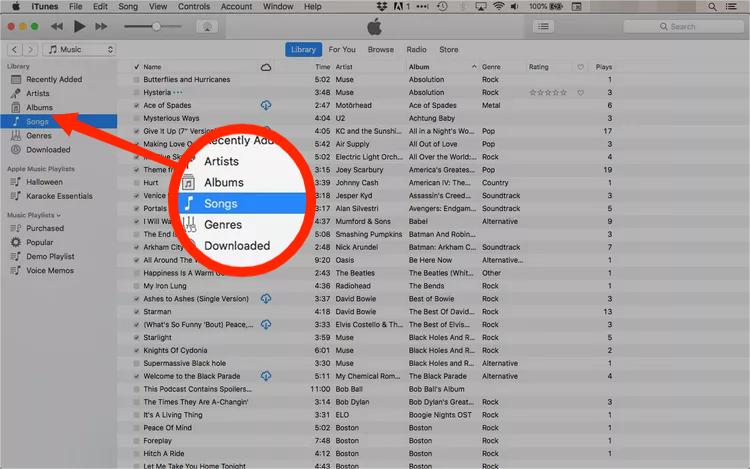The width and height of the screenshot is (750, 469).
Task: Open the Karaoke Essentials playlist
Action: coord(59,196)
